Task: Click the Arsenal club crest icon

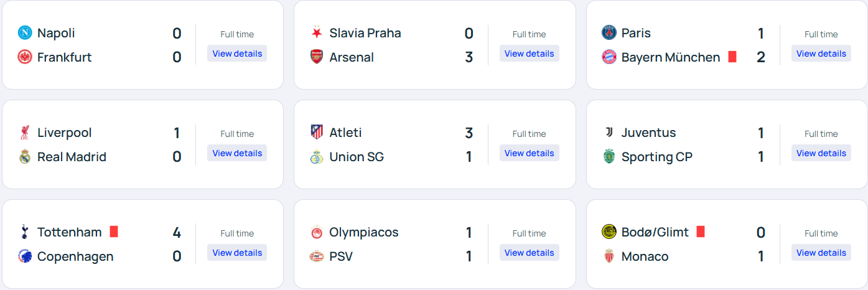Action: [x=317, y=57]
